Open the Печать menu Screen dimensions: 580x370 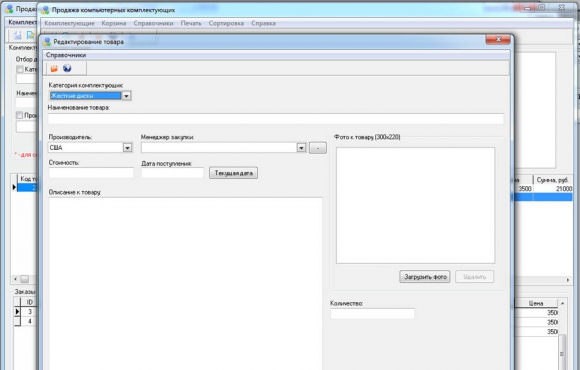coord(191,23)
